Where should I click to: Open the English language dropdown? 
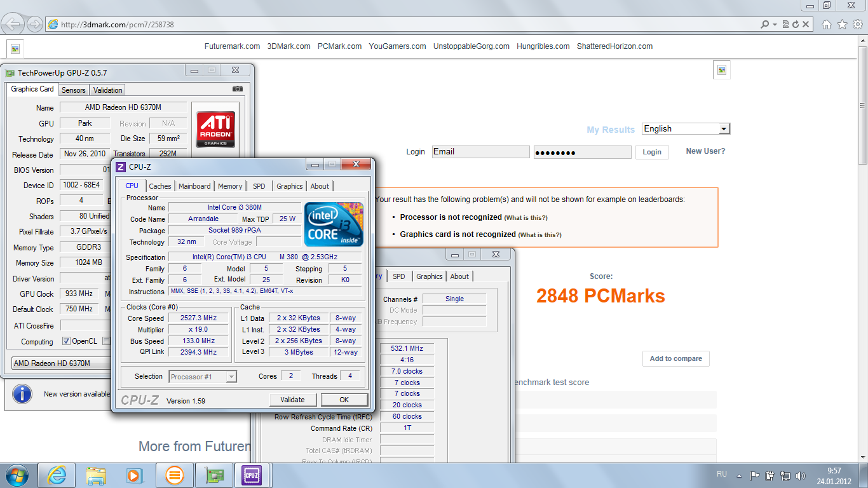click(x=686, y=128)
